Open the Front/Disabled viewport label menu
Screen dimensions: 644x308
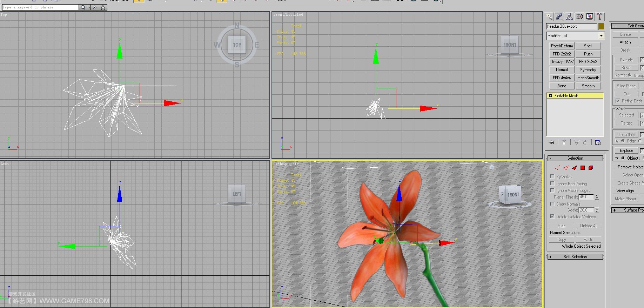pos(288,15)
